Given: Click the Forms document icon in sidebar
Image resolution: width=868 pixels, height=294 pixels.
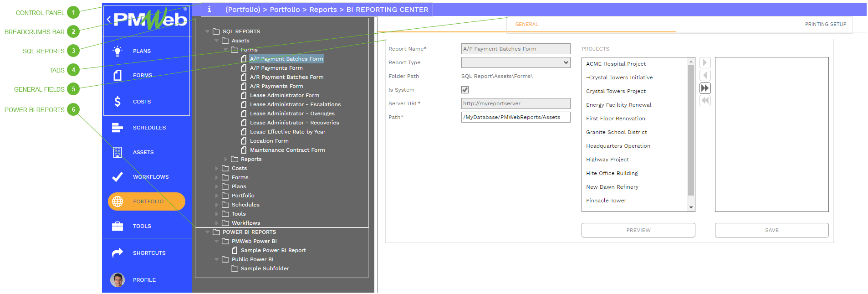Looking at the screenshot, I should [x=117, y=75].
